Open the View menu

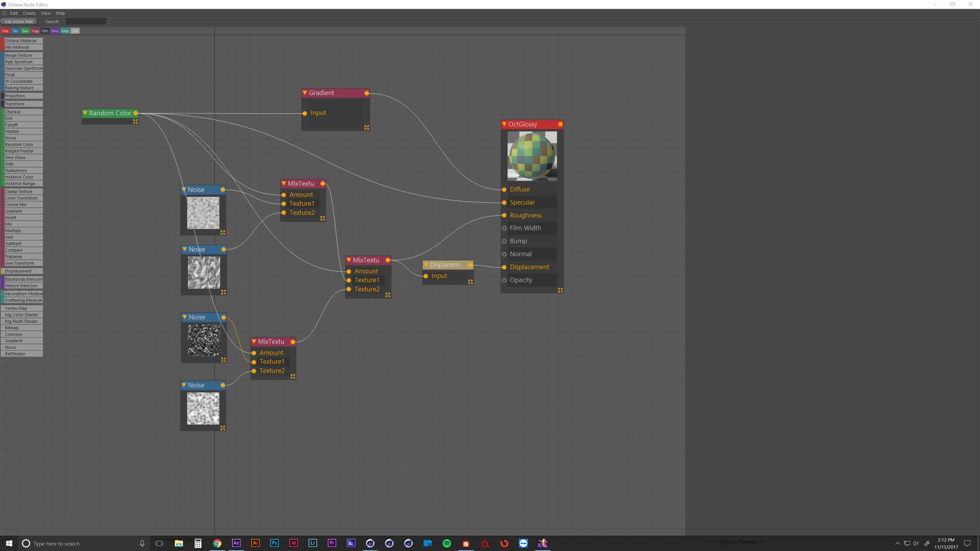(x=46, y=13)
